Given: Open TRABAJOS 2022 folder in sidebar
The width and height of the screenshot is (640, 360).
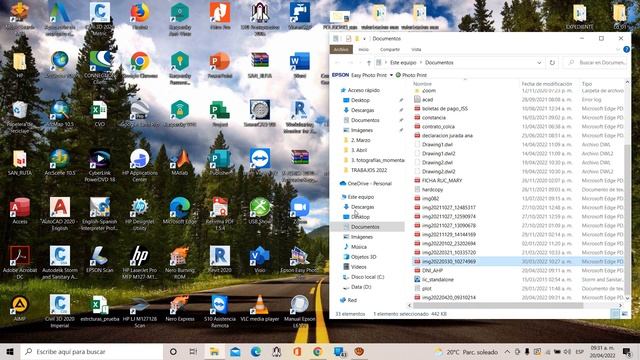Looking at the screenshot, I should [369, 170].
